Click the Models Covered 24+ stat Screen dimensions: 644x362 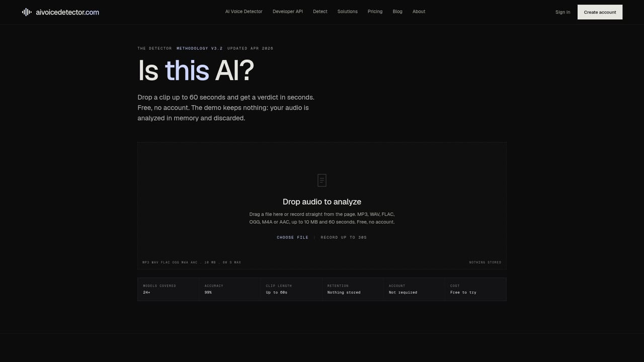coord(169,289)
